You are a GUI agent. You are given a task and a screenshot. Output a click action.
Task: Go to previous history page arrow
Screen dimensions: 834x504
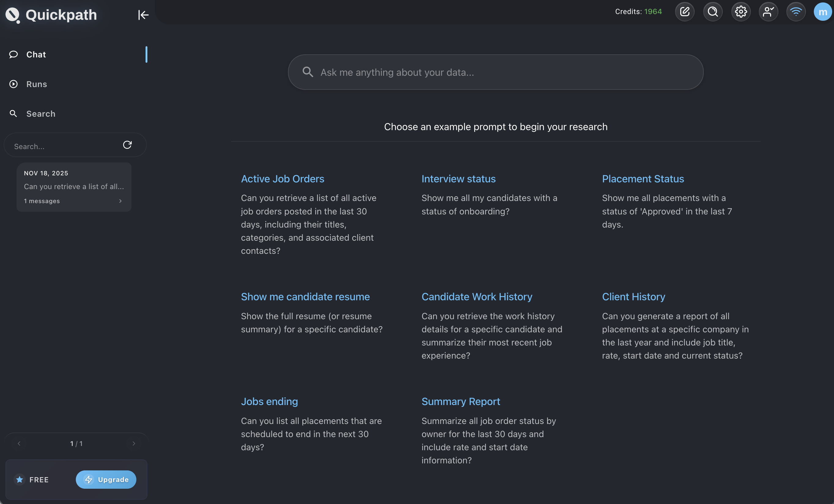click(19, 444)
